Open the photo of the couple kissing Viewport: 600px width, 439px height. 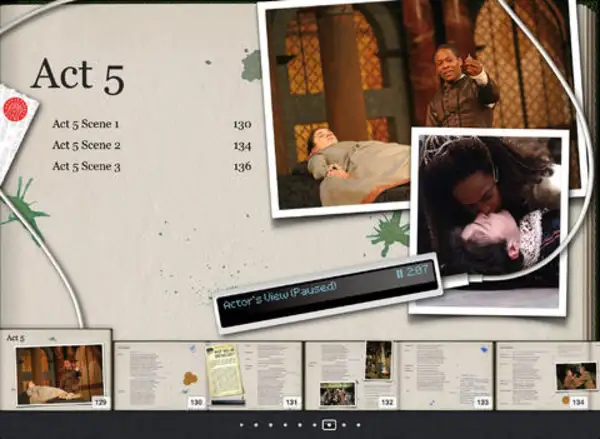(x=489, y=221)
